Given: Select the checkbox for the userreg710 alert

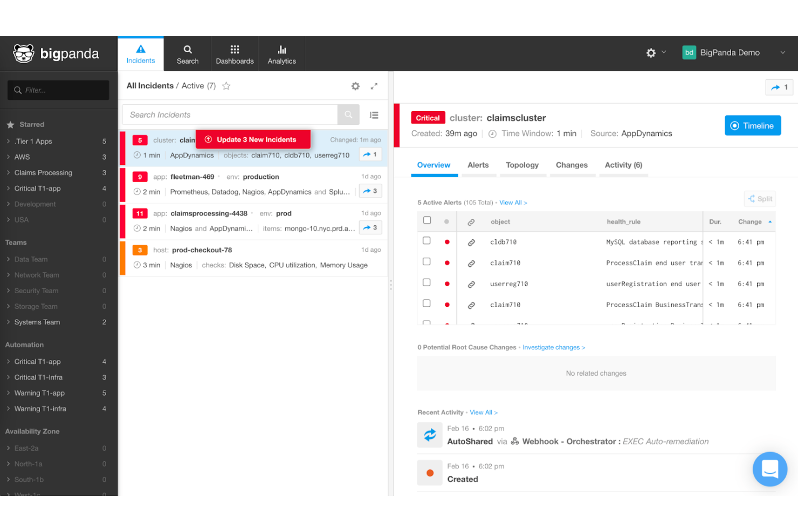Looking at the screenshot, I should (x=426, y=282).
